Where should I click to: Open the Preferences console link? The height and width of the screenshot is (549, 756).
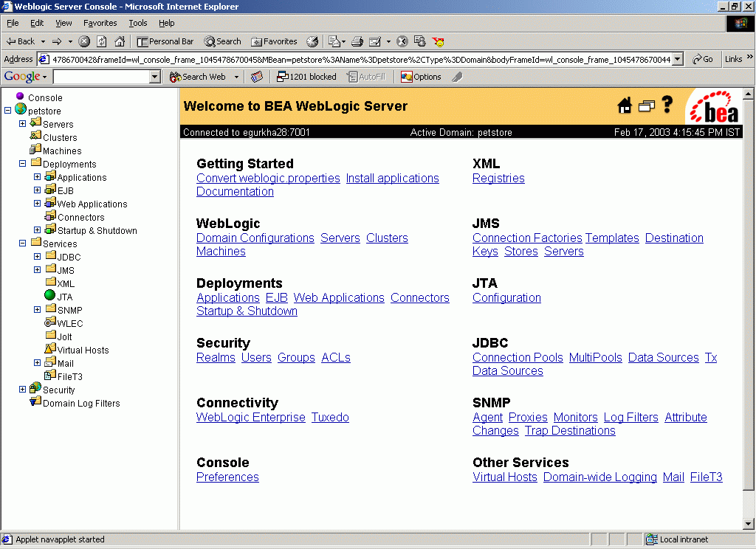tap(227, 477)
